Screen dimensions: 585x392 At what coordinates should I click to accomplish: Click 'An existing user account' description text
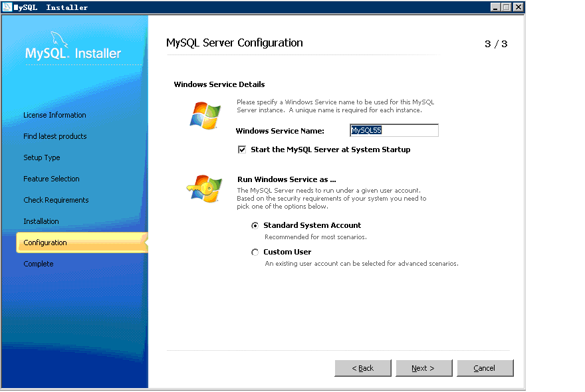click(x=362, y=263)
